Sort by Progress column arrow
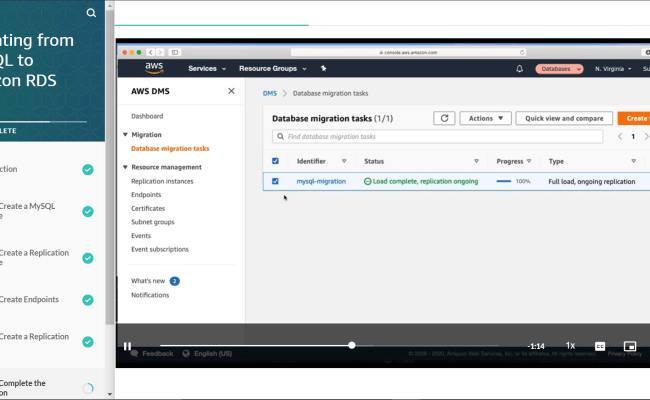Viewport: 650px width, 400px height. point(529,161)
